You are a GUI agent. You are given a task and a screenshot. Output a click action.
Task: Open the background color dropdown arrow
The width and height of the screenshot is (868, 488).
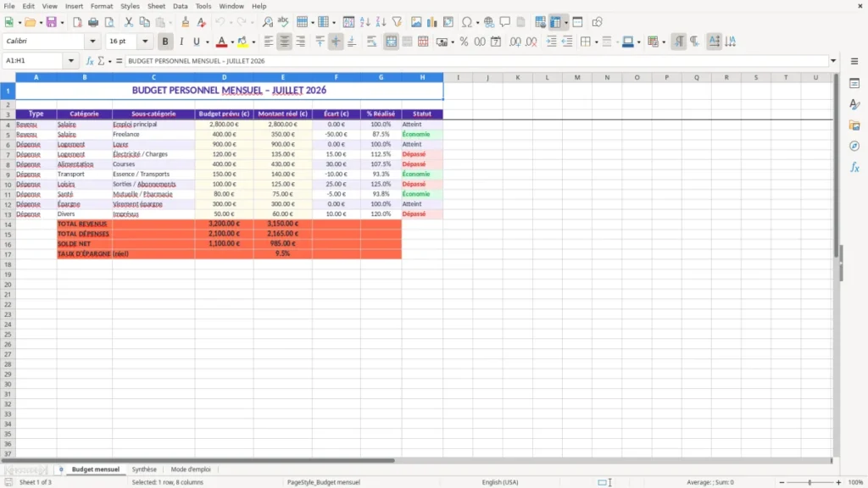pyautogui.click(x=253, y=42)
